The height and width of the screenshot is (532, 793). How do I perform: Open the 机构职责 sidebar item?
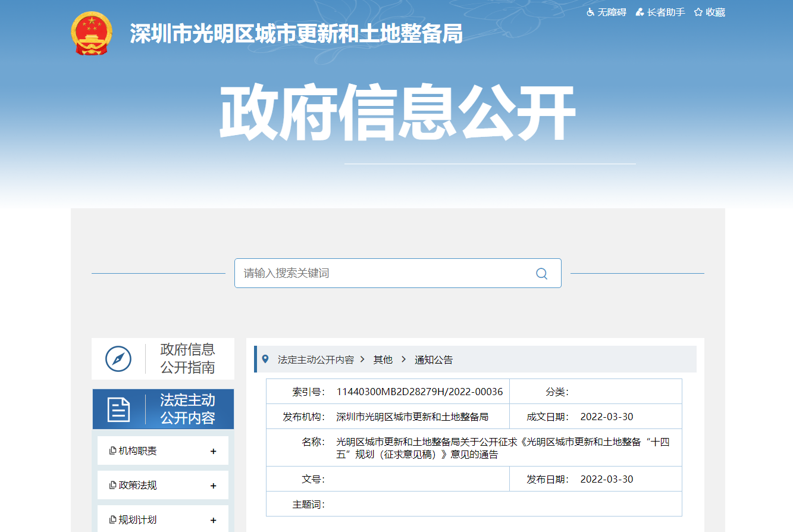click(137, 451)
